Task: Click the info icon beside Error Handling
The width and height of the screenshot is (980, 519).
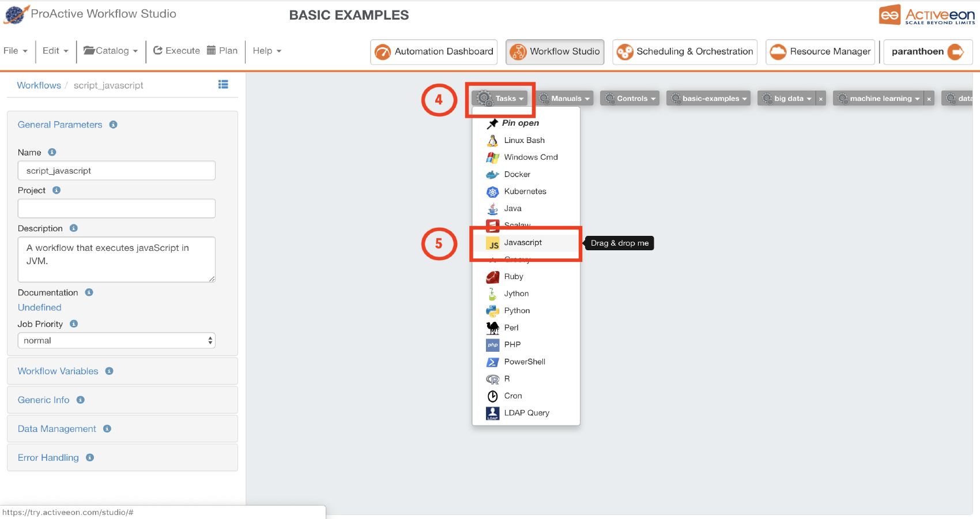Action: click(90, 457)
